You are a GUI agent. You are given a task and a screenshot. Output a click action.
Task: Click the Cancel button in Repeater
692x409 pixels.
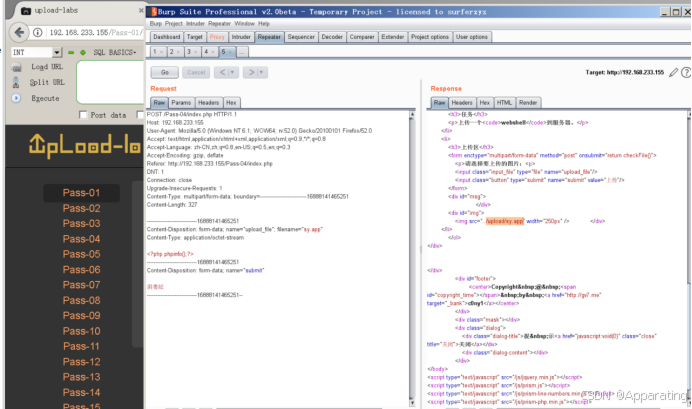[196, 72]
